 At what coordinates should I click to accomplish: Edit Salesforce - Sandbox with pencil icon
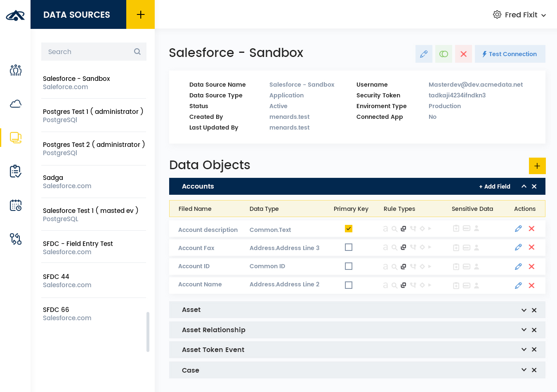pos(424,54)
